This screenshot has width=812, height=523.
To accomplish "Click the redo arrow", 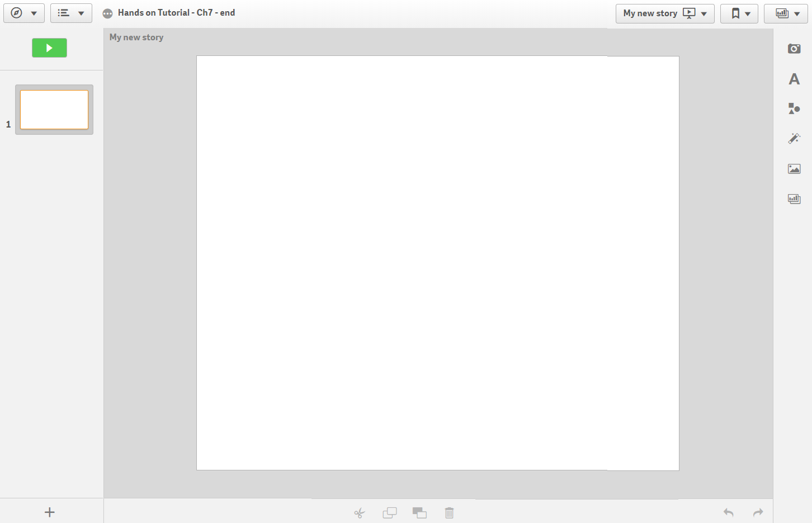I will [x=758, y=512].
